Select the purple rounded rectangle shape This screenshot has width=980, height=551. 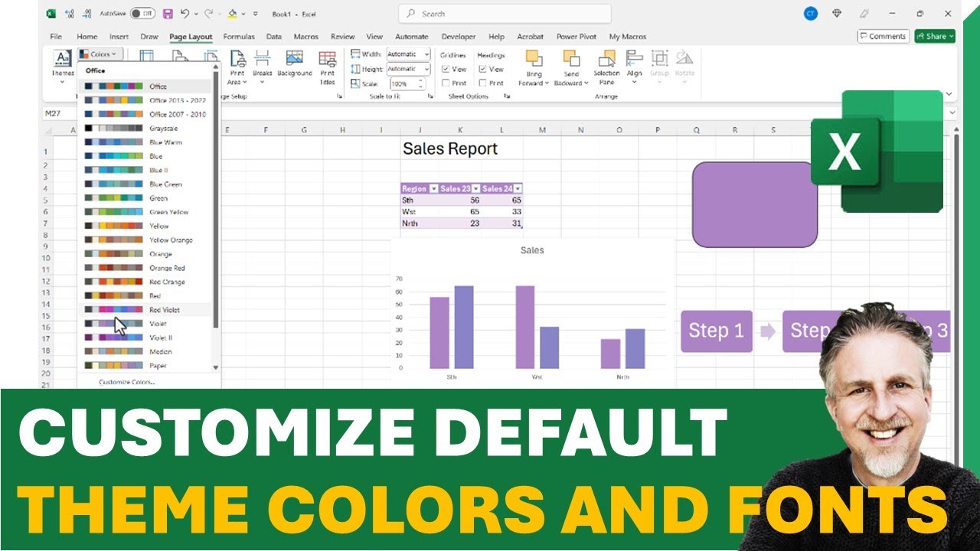click(x=755, y=204)
